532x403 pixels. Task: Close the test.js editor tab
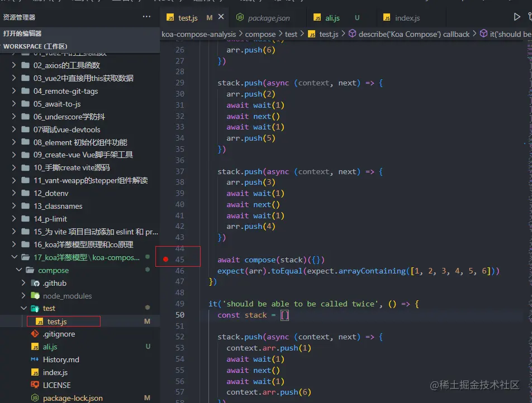[x=221, y=17]
